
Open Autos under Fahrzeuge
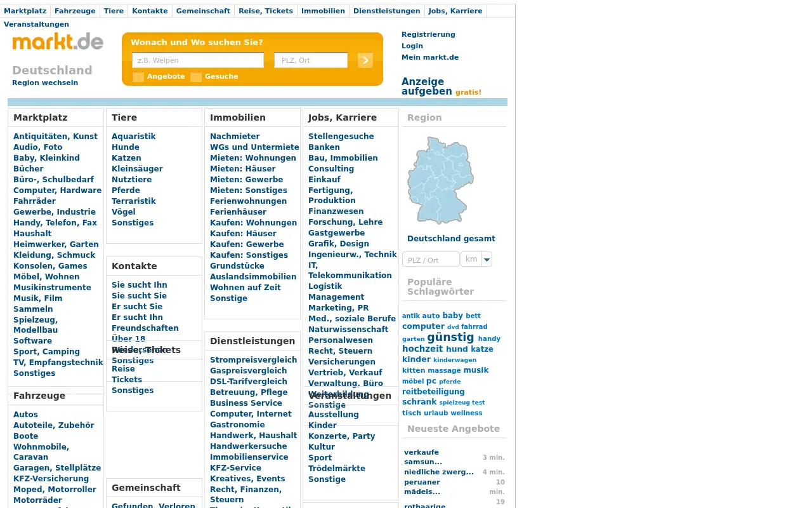25,415
